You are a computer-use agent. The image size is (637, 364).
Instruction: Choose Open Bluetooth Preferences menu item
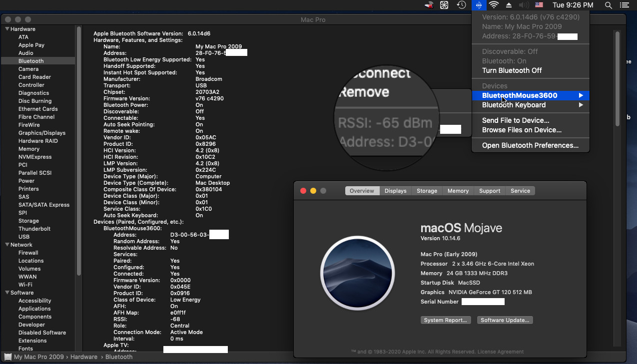click(x=530, y=145)
